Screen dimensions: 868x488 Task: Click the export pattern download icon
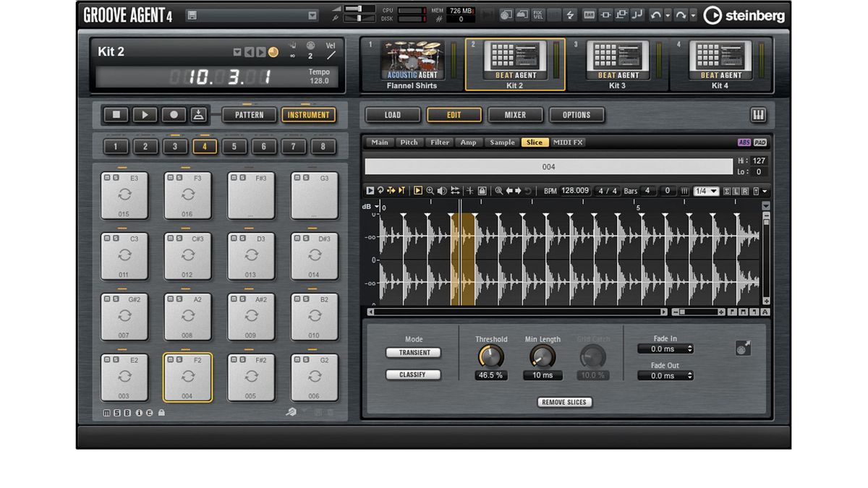[x=199, y=114]
